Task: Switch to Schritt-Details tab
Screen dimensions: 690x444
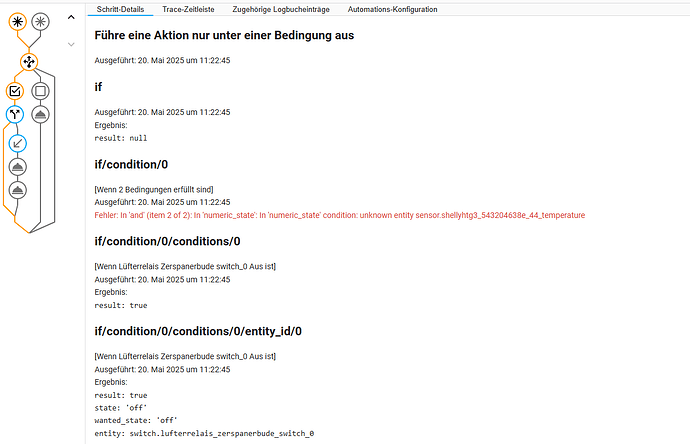Action: coord(121,9)
